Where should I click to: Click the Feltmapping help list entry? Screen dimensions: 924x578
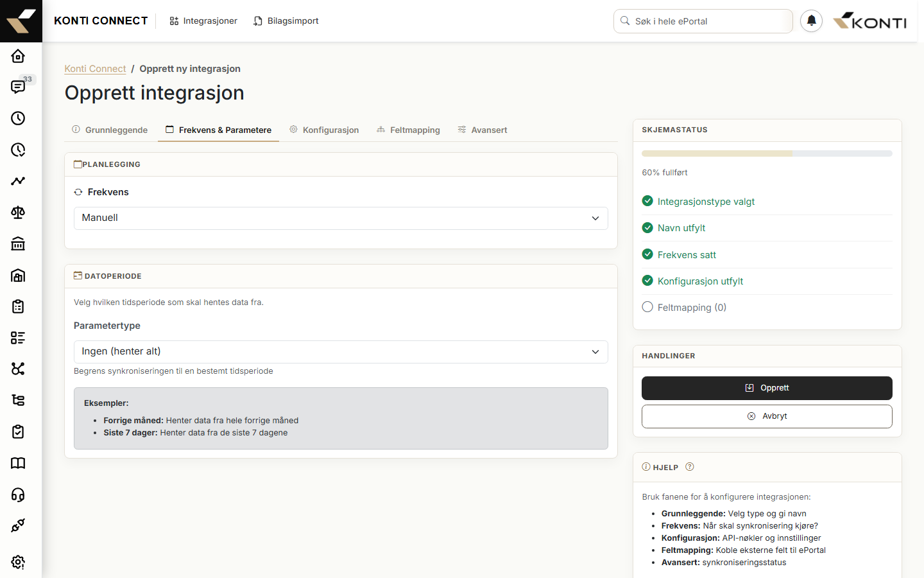744,550
